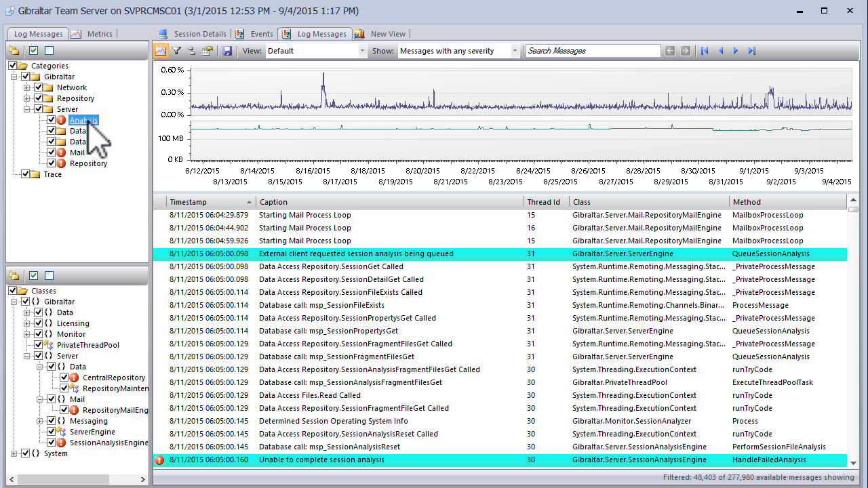Toggle the chart view button in the toolbar
The height and width of the screenshot is (488, 868).
coord(161,51)
